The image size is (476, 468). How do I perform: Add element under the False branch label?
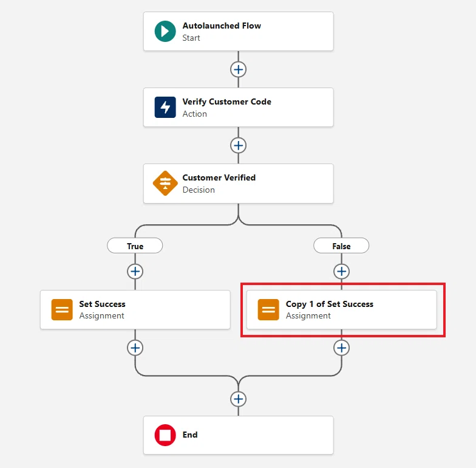(x=341, y=271)
